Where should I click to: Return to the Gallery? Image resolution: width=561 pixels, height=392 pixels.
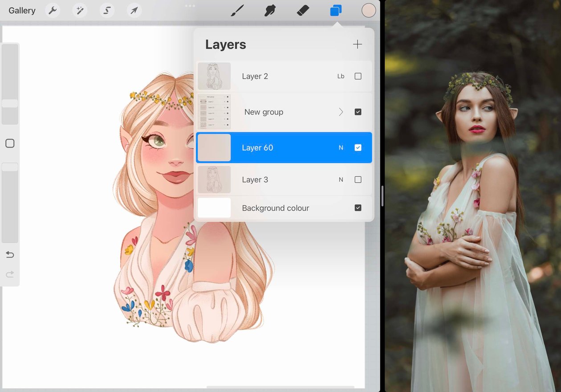pyautogui.click(x=22, y=10)
